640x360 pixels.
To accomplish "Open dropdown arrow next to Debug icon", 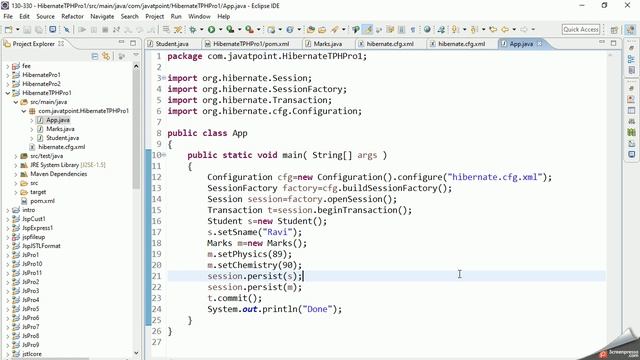I will 202,29.
